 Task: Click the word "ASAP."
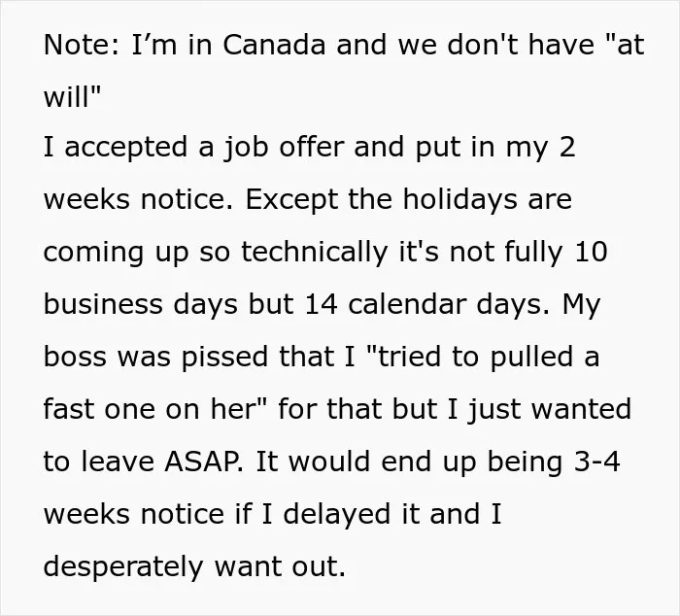(x=204, y=462)
